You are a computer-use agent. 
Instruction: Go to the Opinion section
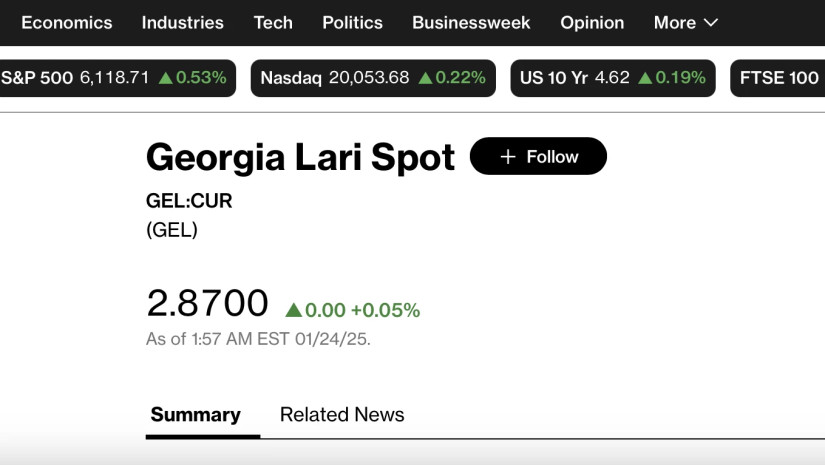click(x=592, y=22)
